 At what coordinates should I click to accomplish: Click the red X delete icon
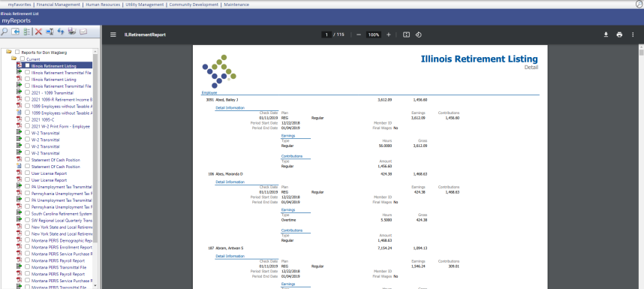[38, 32]
